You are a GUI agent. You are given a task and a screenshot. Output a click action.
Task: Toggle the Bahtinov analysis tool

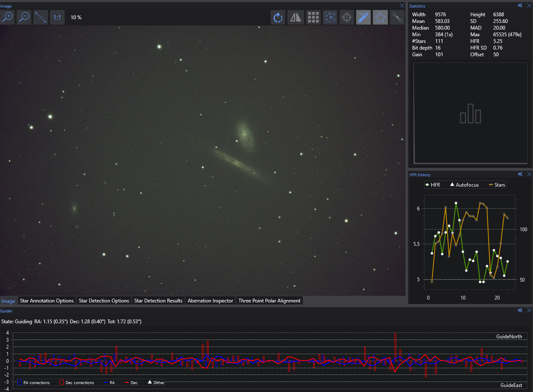[397, 17]
